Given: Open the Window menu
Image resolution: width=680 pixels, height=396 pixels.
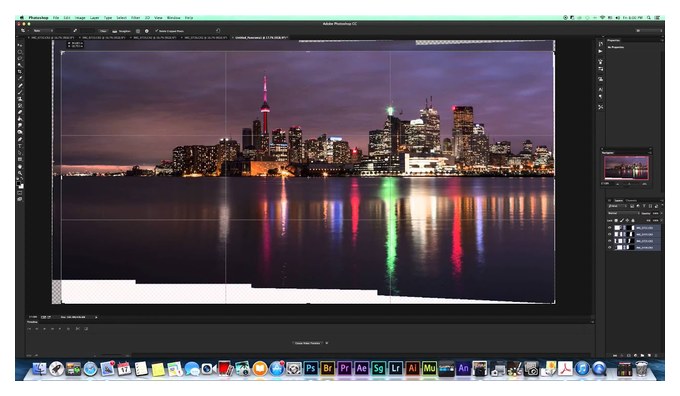Looking at the screenshot, I should coord(173,18).
